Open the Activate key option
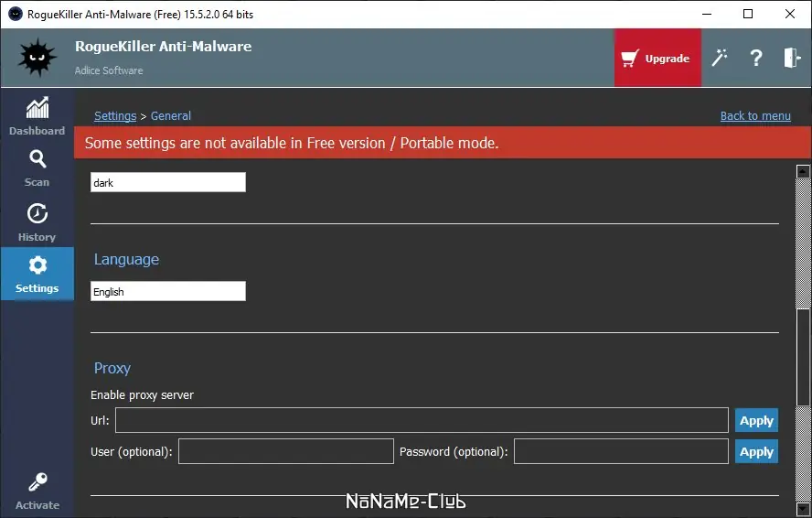812x518 pixels. [37, 491]
